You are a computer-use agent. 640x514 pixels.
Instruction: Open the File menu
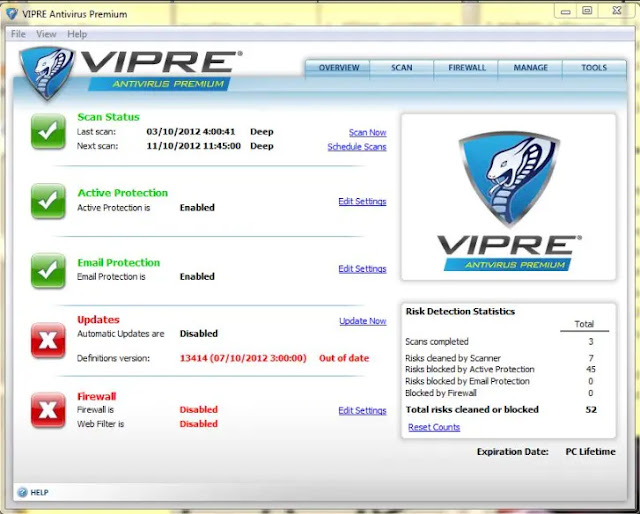[x=18, y=34]
